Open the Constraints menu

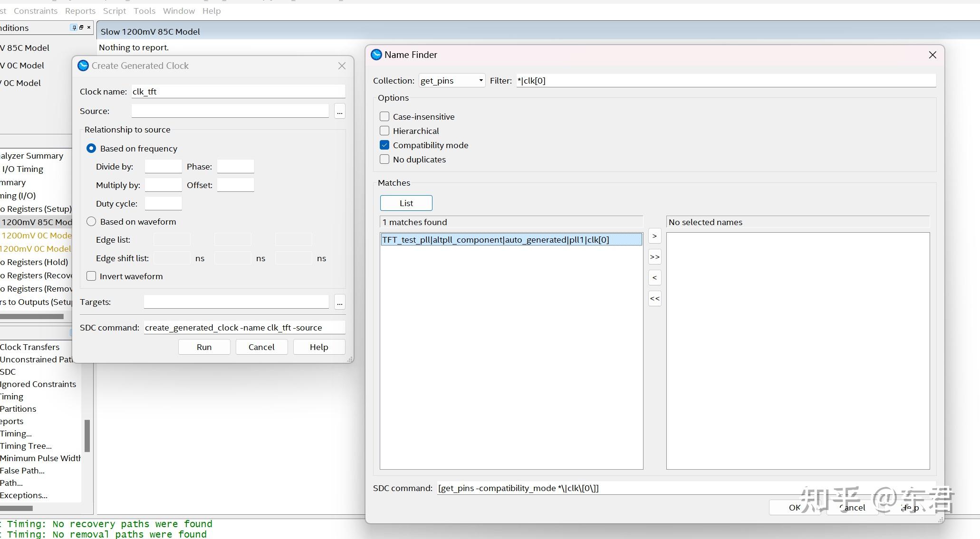pos(36,10)
